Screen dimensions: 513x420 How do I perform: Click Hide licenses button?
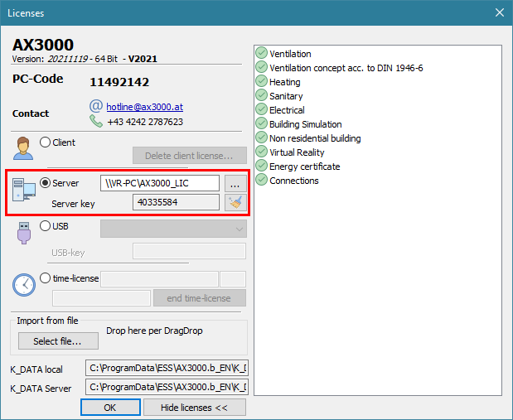pyautogui.click(x=194, y=408)
